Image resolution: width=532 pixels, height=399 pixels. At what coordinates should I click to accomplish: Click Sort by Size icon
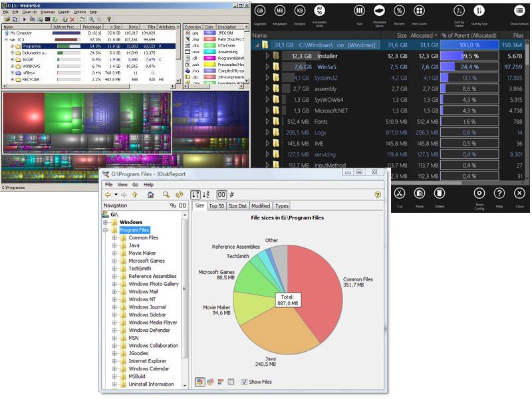pos(479,11)
